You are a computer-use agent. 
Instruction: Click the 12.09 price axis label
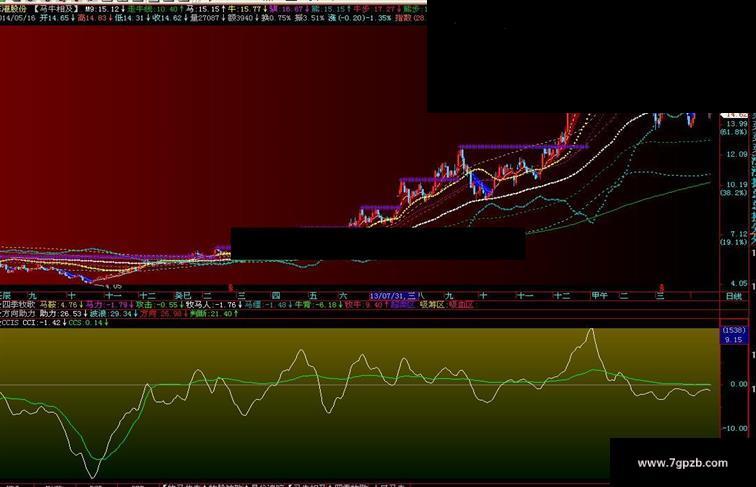point(736,154)
